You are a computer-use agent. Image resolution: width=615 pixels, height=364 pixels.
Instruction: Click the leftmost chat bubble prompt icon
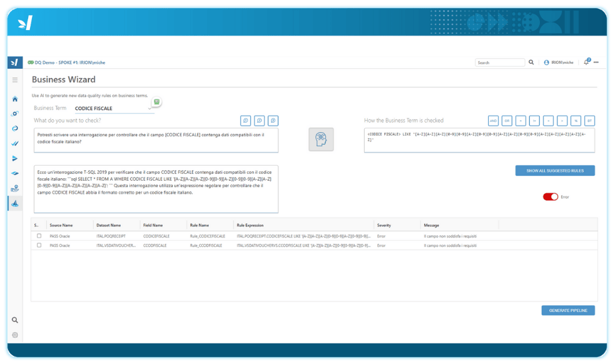click(245, 121)
